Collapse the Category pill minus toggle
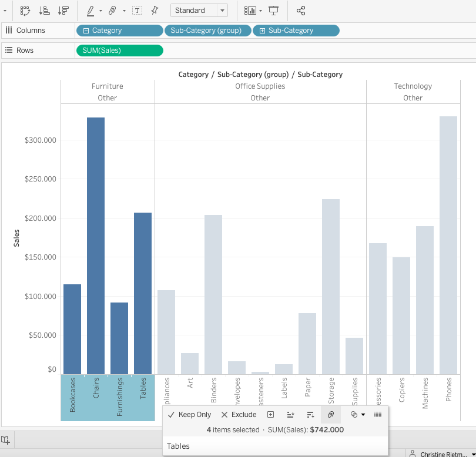This screenshot has height=457, width=476. [86, 31]
